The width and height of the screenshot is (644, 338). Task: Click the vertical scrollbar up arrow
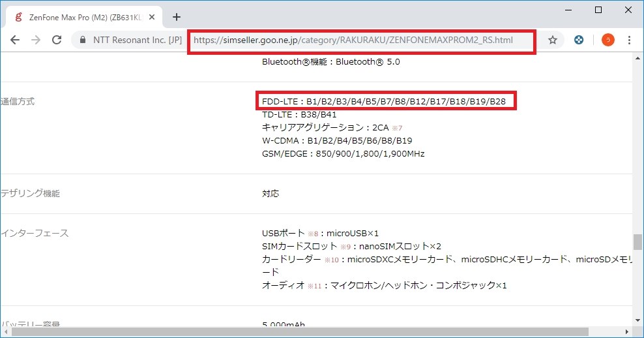(637, 58)
